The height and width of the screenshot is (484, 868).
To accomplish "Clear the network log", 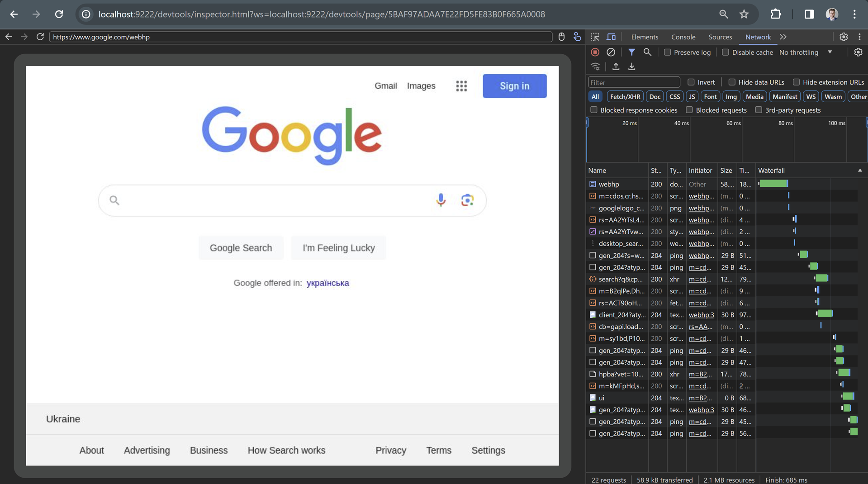I will point(611,52).
